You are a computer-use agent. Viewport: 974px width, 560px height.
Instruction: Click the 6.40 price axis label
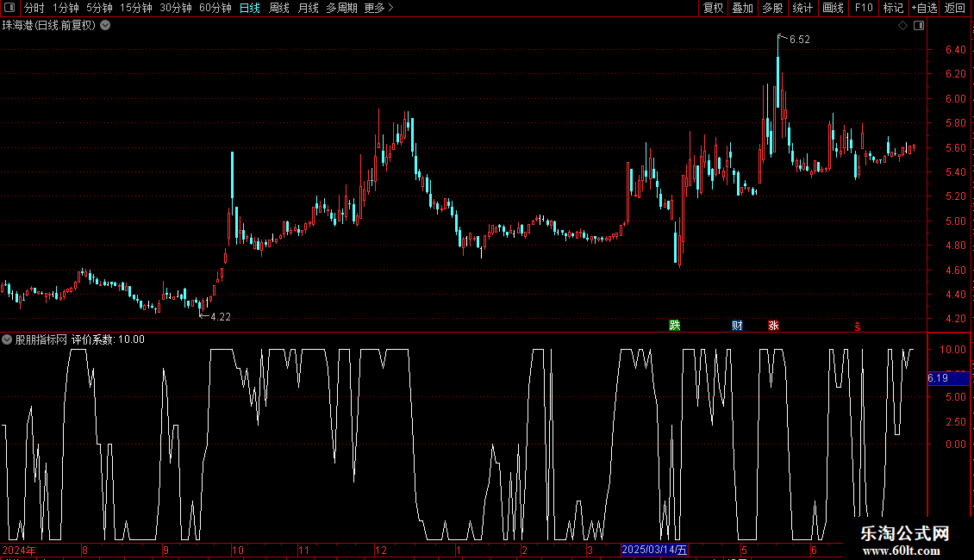click(x=955, y=50)
